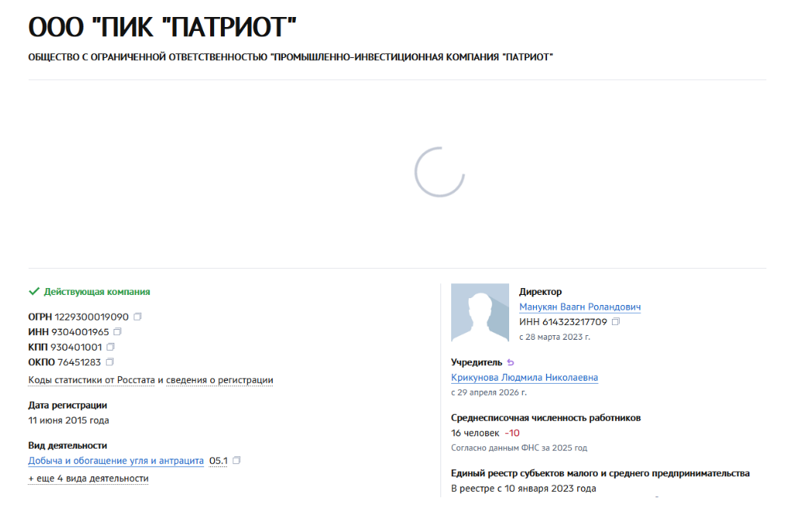Click the с 29 апреля 2026 г. date
The height and width of the screenshot is (505, 812).
[489, 393]
